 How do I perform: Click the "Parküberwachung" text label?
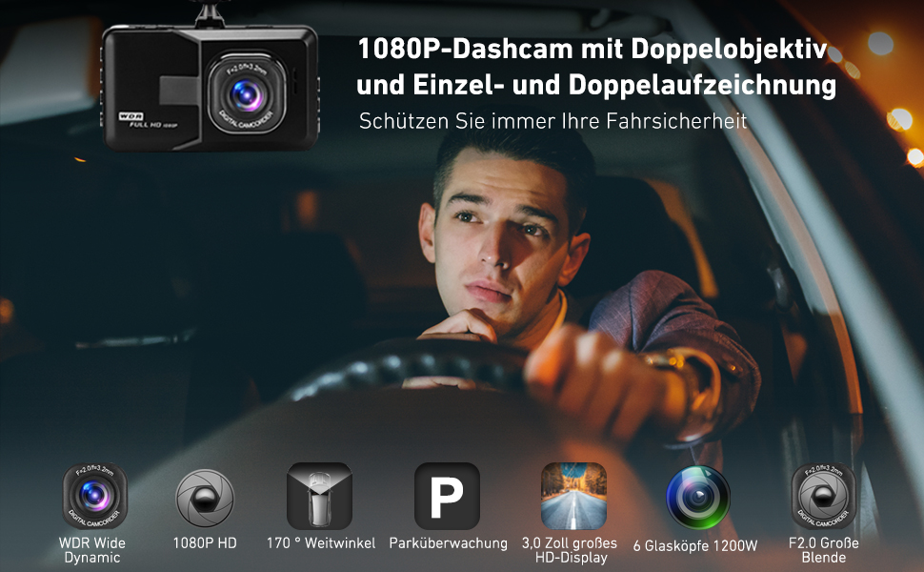(x=448, y=543)
